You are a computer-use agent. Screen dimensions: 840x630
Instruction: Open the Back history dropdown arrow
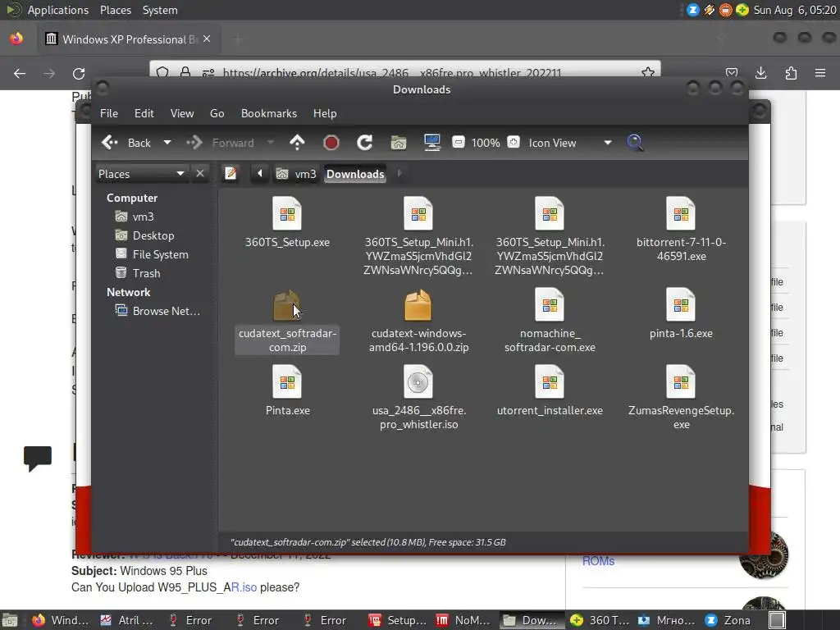[167, 143]
